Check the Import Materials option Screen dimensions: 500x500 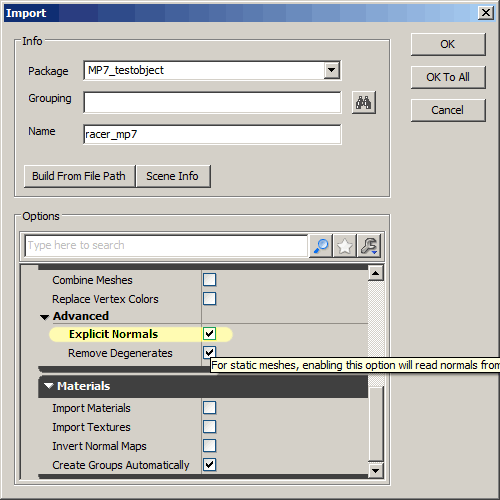(209, 408)
